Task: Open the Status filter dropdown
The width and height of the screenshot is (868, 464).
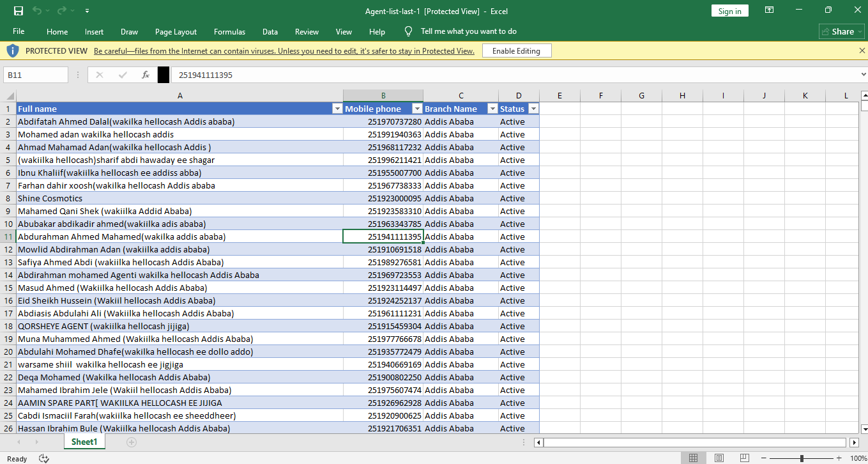Action: (533, 109)
